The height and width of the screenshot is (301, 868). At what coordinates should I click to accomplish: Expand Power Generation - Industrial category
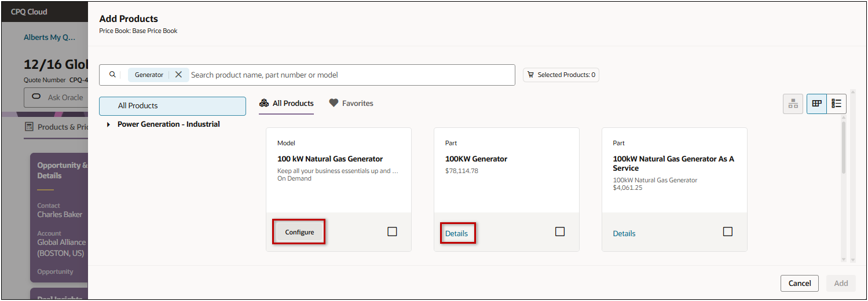point(108,124)
